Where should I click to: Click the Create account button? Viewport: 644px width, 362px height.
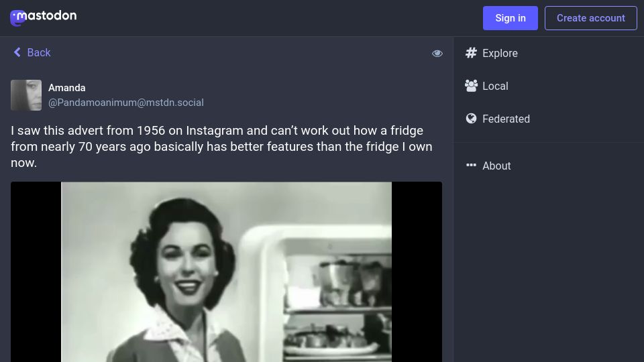pyautogui.click(x=590, y=18)
